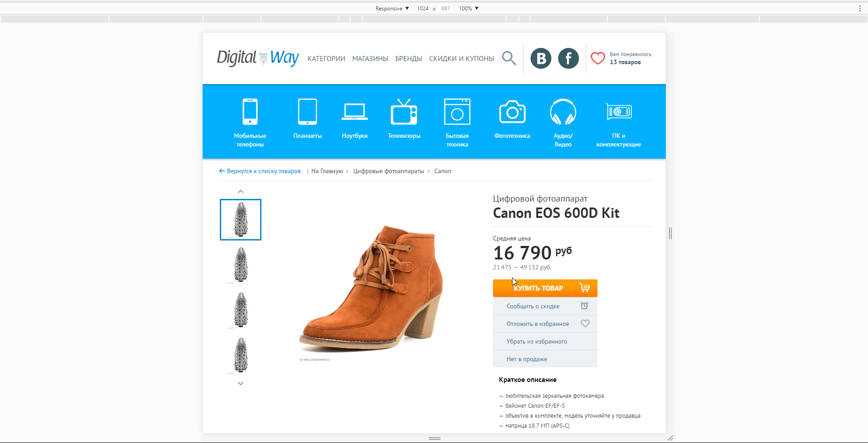Click the corner viewport resize handle
This screenshot has width=868, height=443.
click(670, 438)
